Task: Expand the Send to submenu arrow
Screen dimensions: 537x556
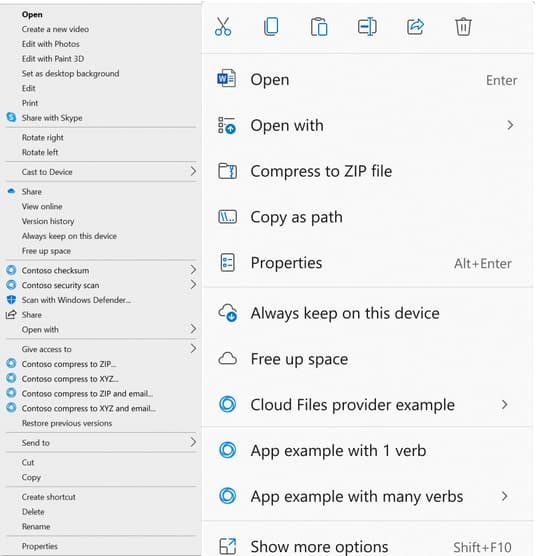Action: pyautogui.click(x=193, y=442)
